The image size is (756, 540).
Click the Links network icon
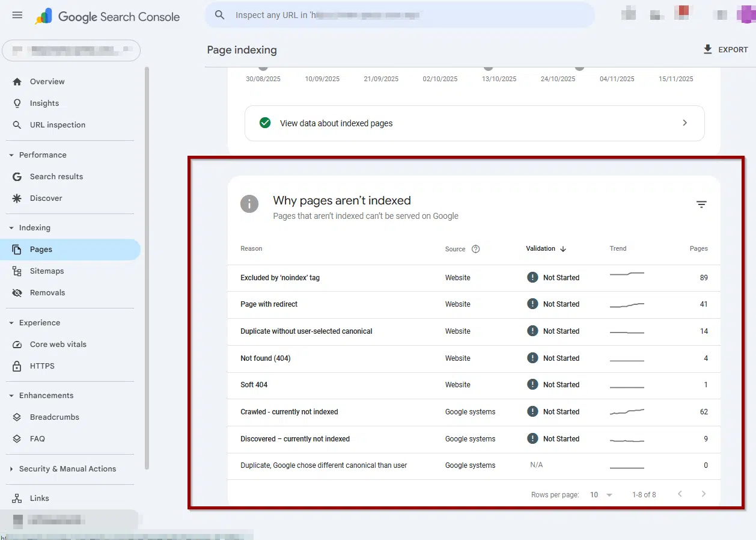17,499
